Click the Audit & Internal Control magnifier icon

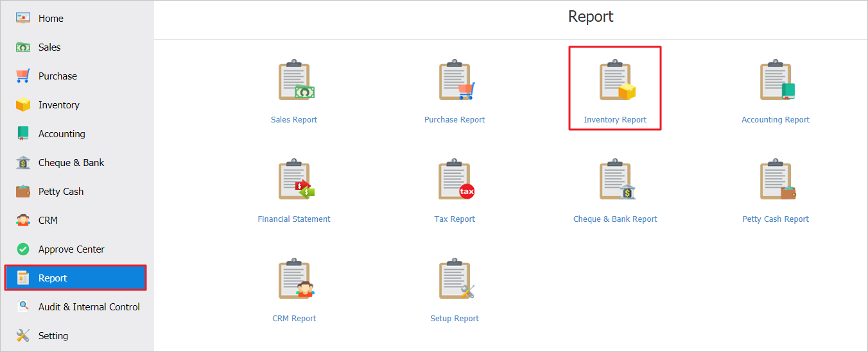pyautogui.click(x=23, y=306)
